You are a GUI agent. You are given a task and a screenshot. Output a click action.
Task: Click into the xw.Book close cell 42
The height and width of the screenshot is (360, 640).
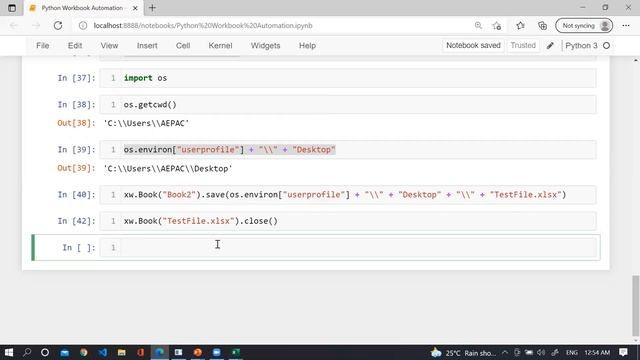(348, 221)
